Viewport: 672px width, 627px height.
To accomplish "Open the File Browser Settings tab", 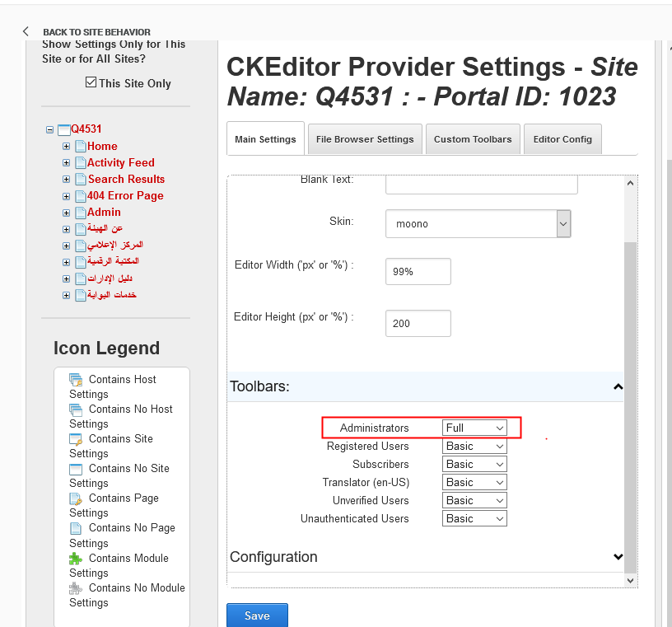I will pyautogui.click(x=365, y=139).
